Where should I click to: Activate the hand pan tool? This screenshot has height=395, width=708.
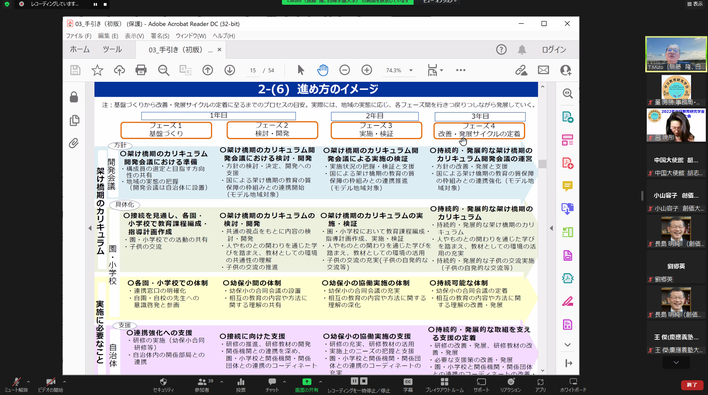(323, 70)
